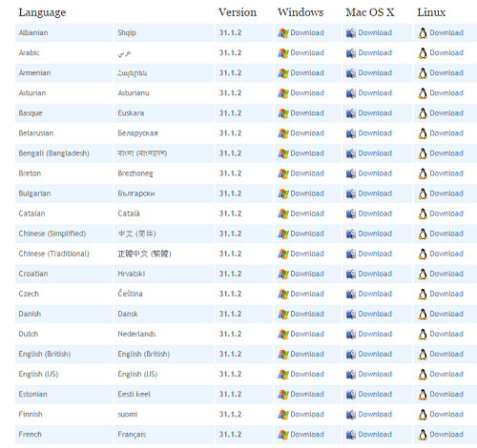This screenshot has width=477, height=448.
Task: Click the Mac icon in Arabic row
Action: (351, 53)
